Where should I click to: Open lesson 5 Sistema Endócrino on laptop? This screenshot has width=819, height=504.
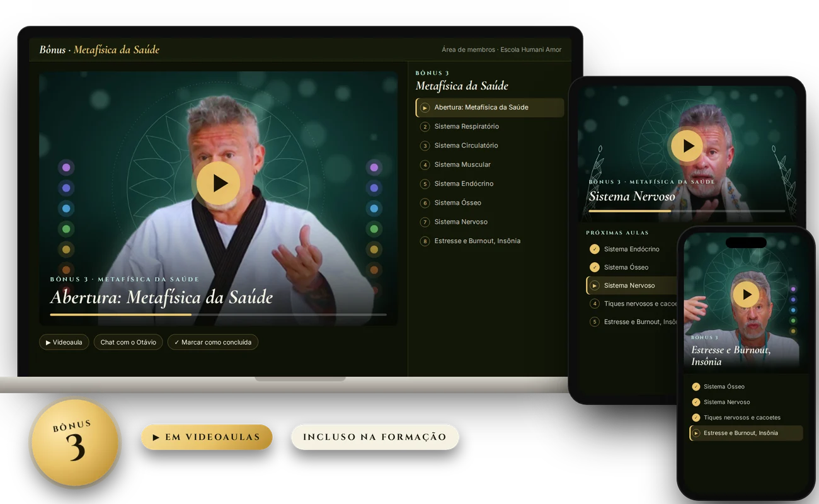[x=490, y=184]
